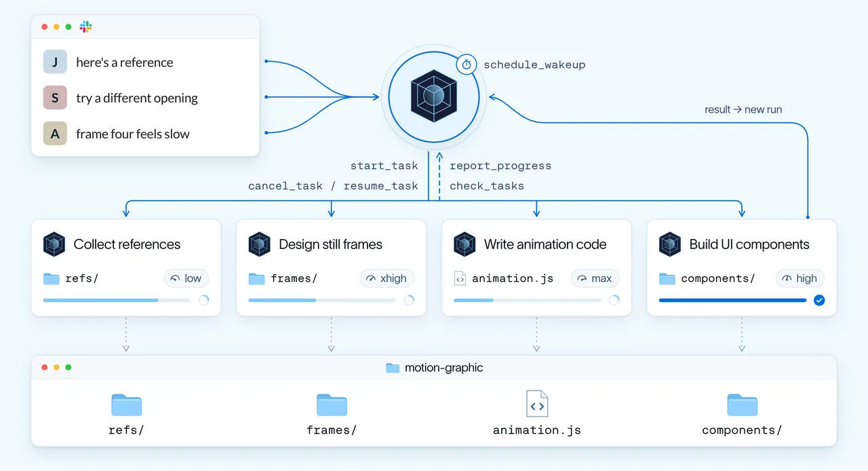The height and width of the screenshot is (471, 868).
Task: Select the "Write animation code" card title
Action: click(545, 244)
